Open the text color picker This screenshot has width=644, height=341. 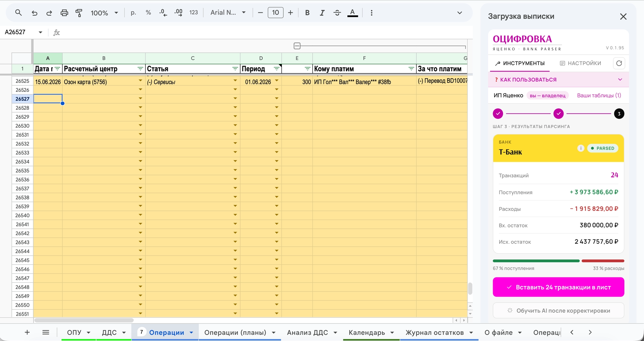(352, 13)
